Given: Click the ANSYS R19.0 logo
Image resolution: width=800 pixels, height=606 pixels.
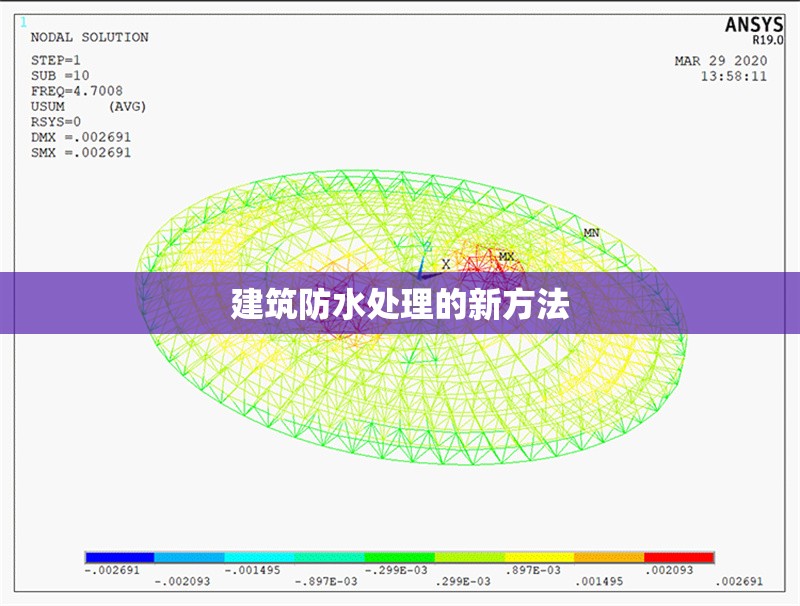Looking at the screenshot, I should coord(756,22).
